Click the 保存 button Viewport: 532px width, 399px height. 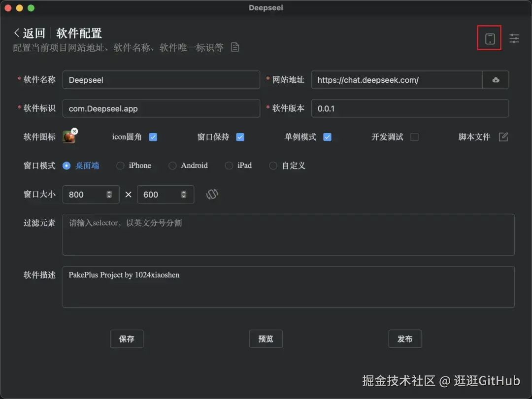pyautogui.click(x=127, y=338)
